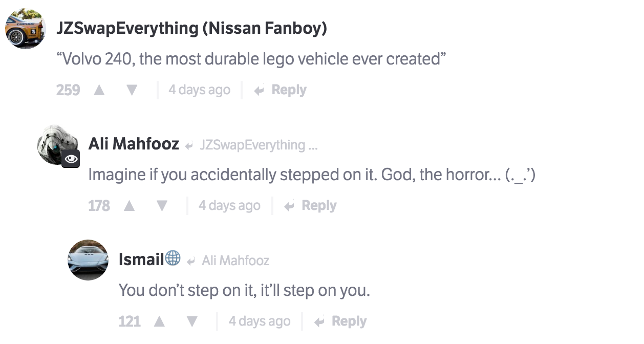Screen dimensions: 644x344
Task: Open JZSwapEverything (Nissan Fanboy) profile name
Action: pyautogui.click(x=191, y=28)
